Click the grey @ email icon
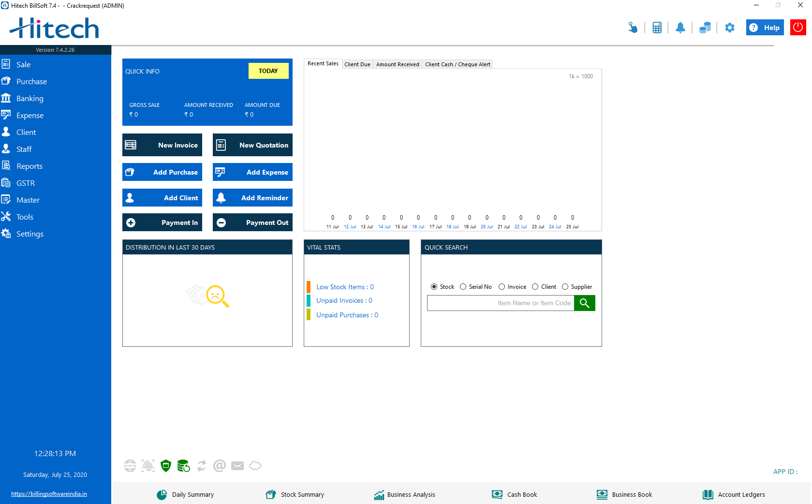Viewport: 812px width, 504px height. click(x=220, y=466)
